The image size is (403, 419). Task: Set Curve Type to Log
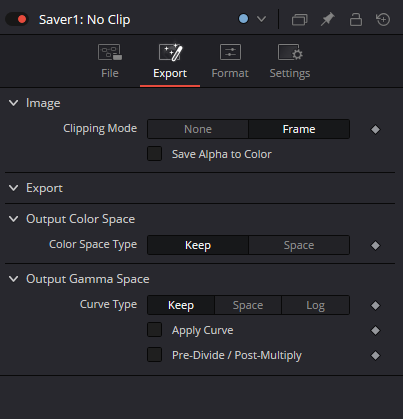pyautogui.click(x=316, y=305)
